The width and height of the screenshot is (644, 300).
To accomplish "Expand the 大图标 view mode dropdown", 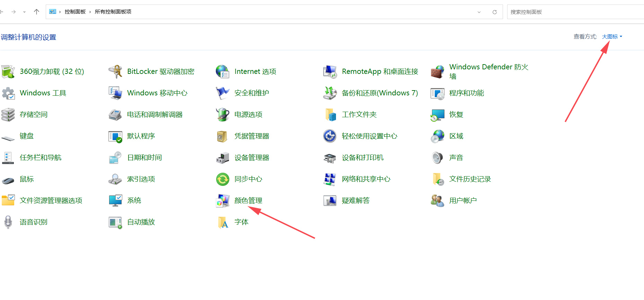I will [612, 37].
